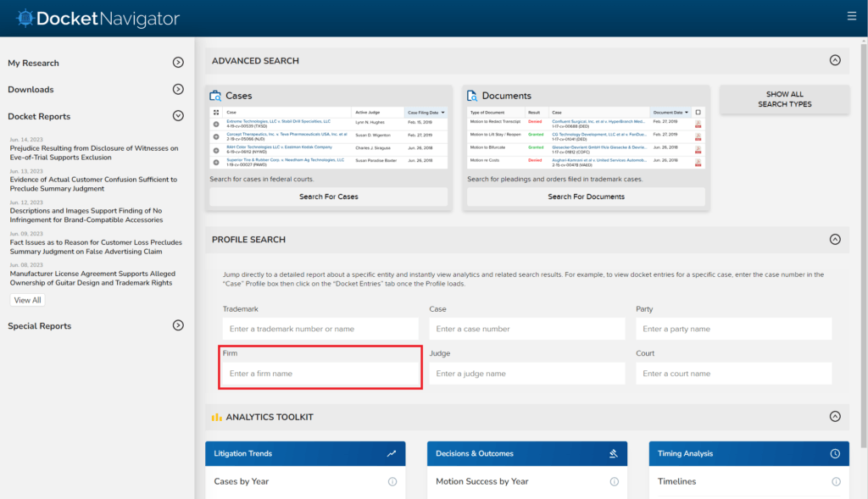Open the hamburger menu icon
The width and height of the screenshot is (868, 499).
(851, 16)
